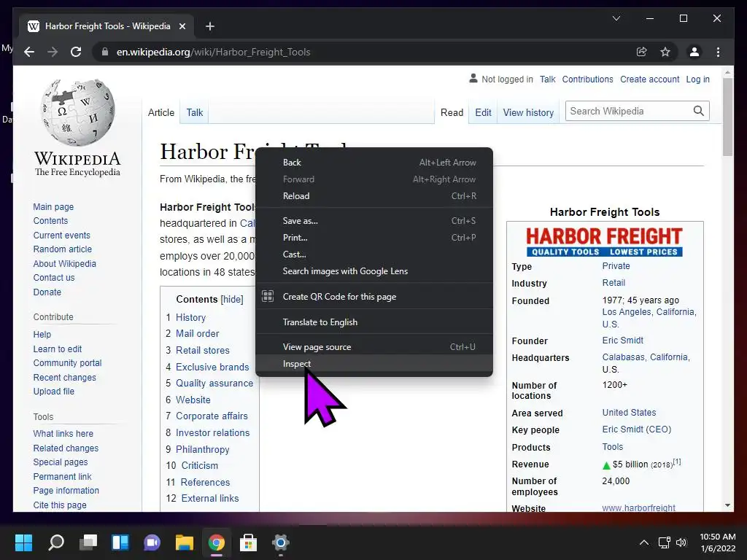Open Chrome three-dot menu
The height and width of the screenshot is (560, 747).
pos(718,52)
